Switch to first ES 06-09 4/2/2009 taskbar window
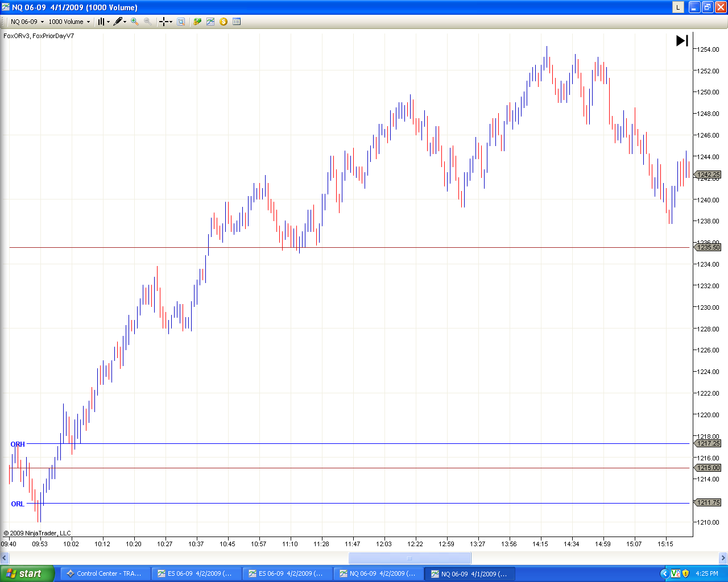Screen dimensions: 728x582 point(196,573)
